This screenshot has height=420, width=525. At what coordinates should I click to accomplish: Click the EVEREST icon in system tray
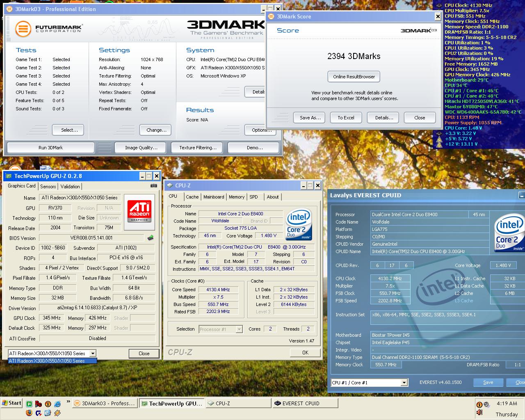tap(479, 405)
